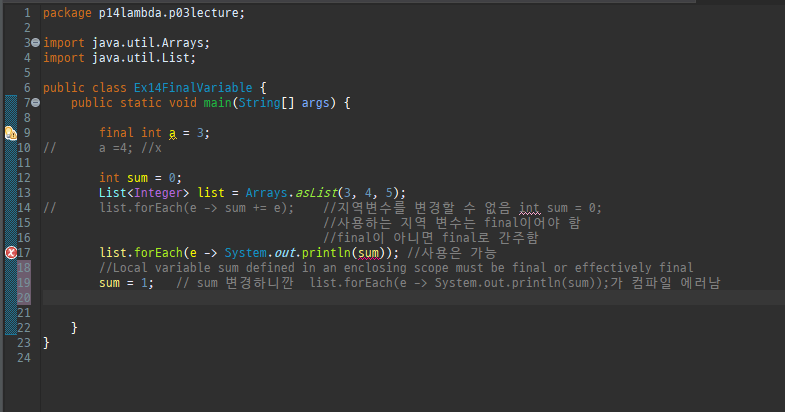The height and width of the screenshot is (412, 785).
Task: Click the package name p14lambda.p03lecture
Action: 169,13
